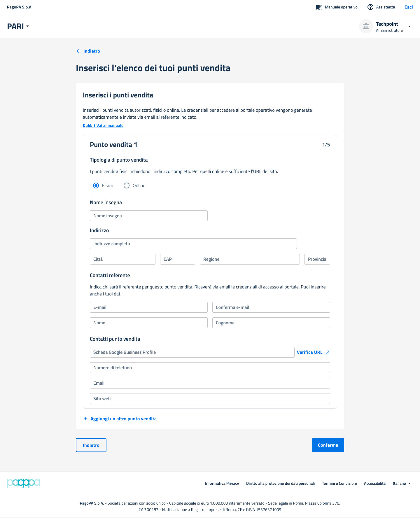The width and height of the screenshot is (420, 518).
Task: Click the plus icon to add store
Action: (85, 419)
